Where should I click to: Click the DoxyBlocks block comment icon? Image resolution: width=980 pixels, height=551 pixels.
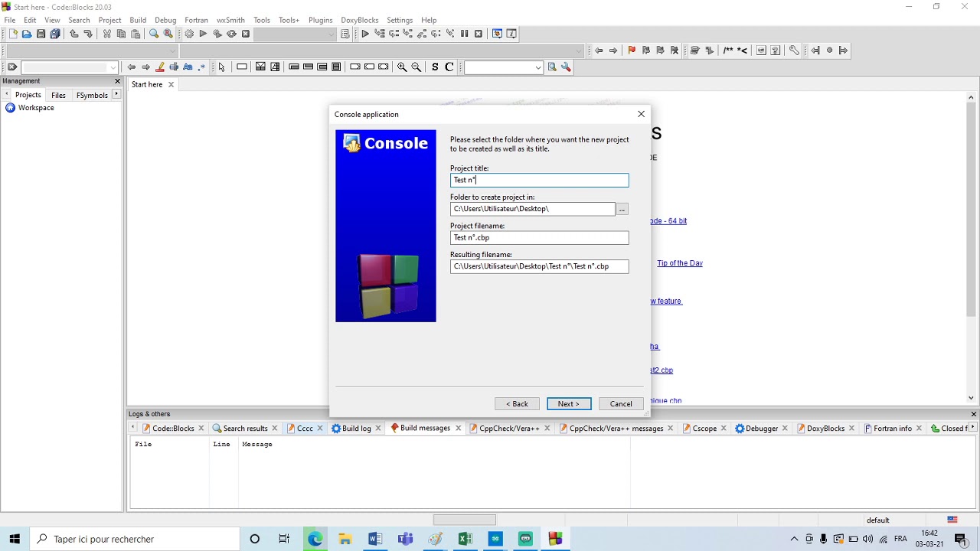728,51
